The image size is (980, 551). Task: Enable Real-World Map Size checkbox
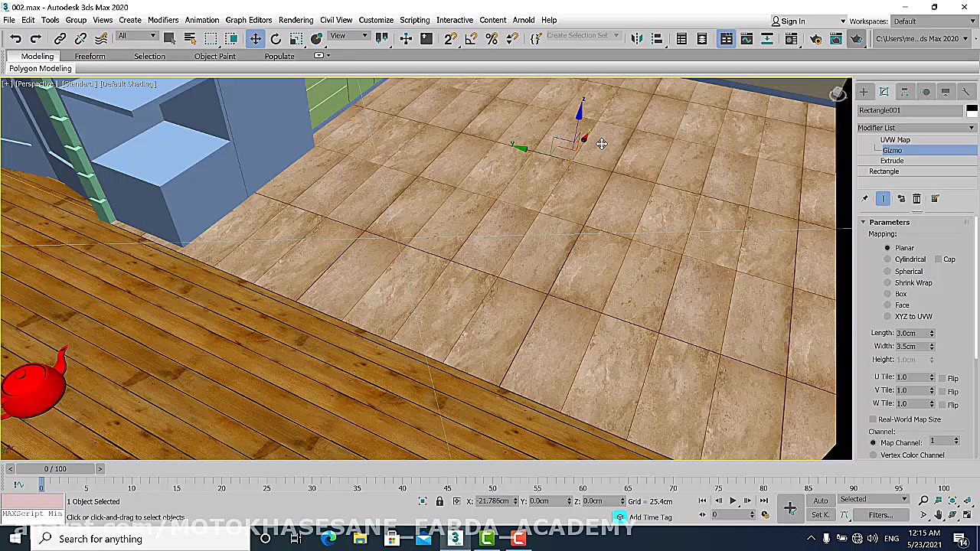pos(873,419)
